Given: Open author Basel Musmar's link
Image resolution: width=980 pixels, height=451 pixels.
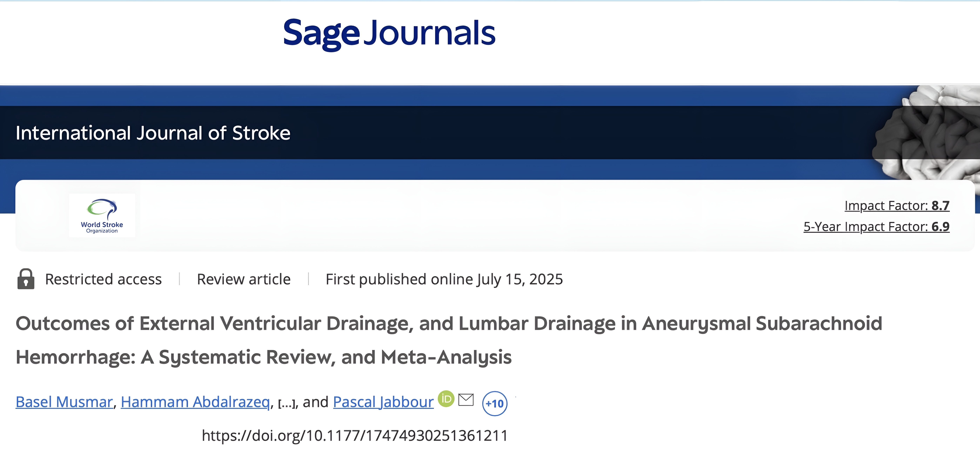Looking at the screenshot, I should [x=64, y=402].
